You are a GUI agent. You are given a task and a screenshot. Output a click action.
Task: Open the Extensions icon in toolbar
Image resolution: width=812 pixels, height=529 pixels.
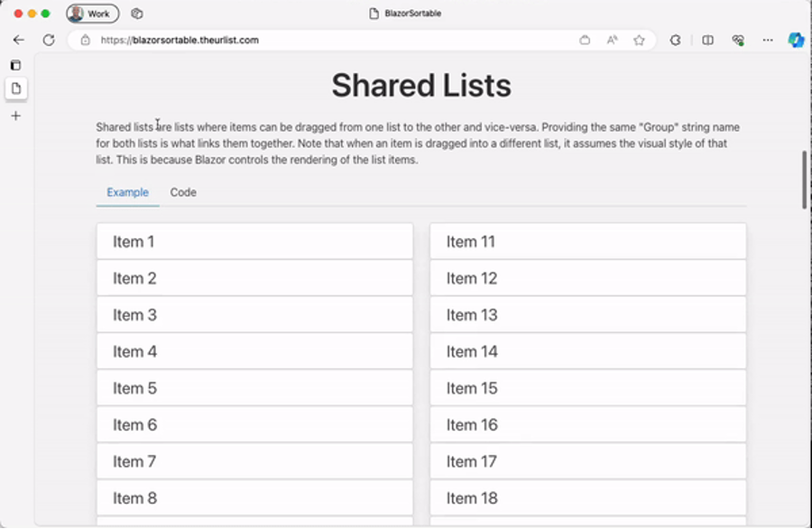point(675,40)
